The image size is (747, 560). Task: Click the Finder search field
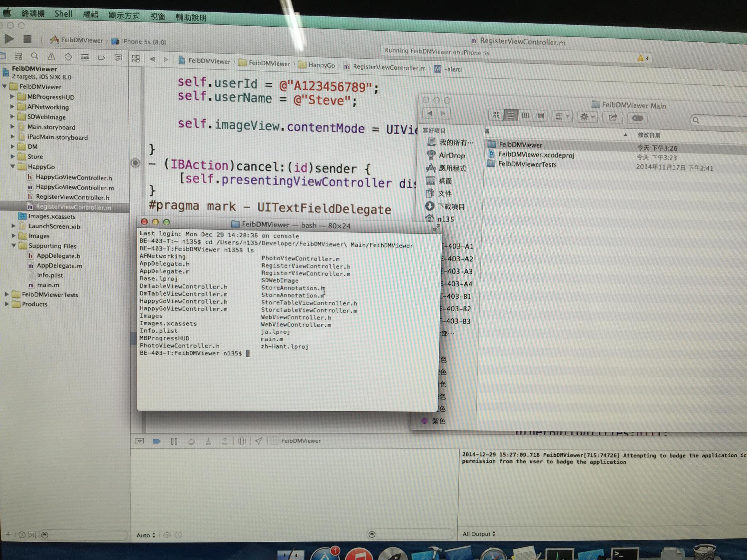719,120
